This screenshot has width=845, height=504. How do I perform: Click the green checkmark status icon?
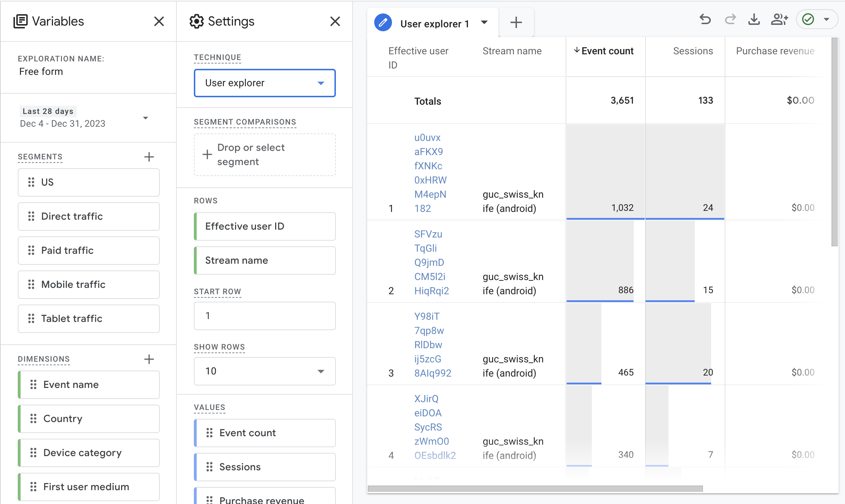(808, 20)
